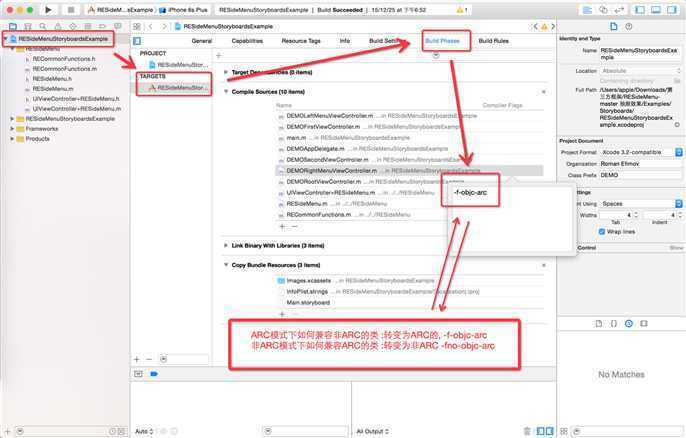Collapse the Copy Bundle Resources phase
This screenshot has height=438, width=686.
pos(226,265)
